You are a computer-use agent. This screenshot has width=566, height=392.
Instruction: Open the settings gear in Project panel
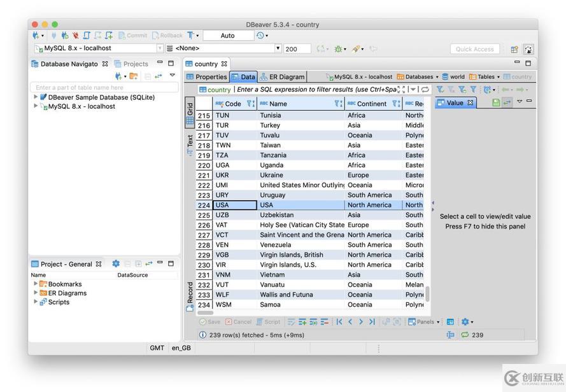coord(116,263)
